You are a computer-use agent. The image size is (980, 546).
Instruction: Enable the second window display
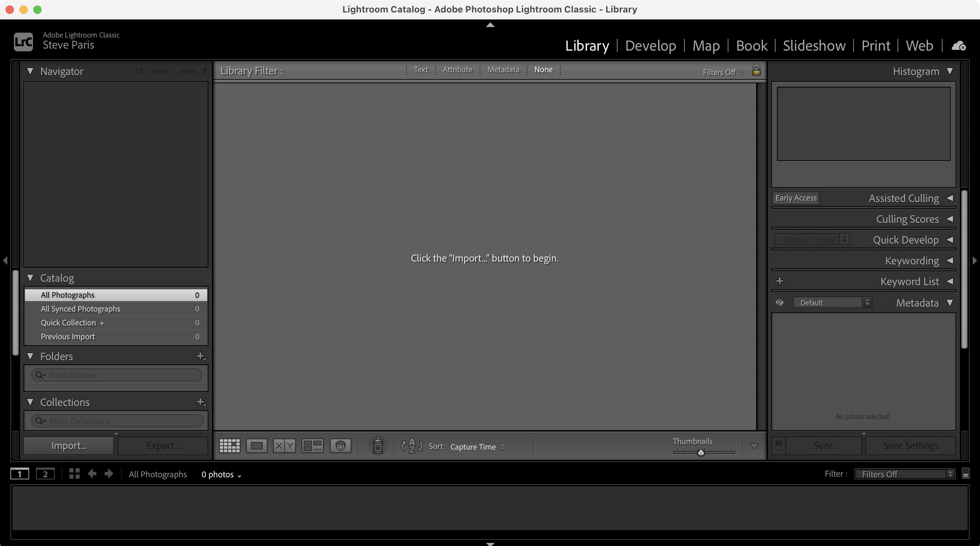point(45,474)
